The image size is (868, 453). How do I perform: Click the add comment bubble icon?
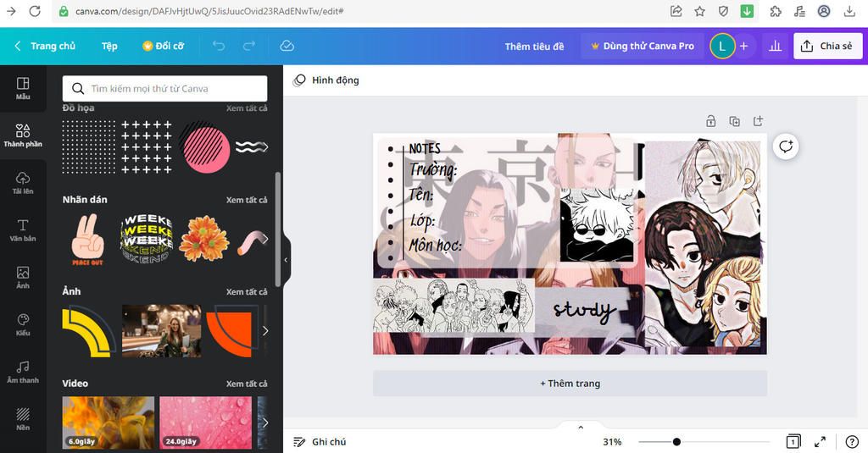(786, 146)
